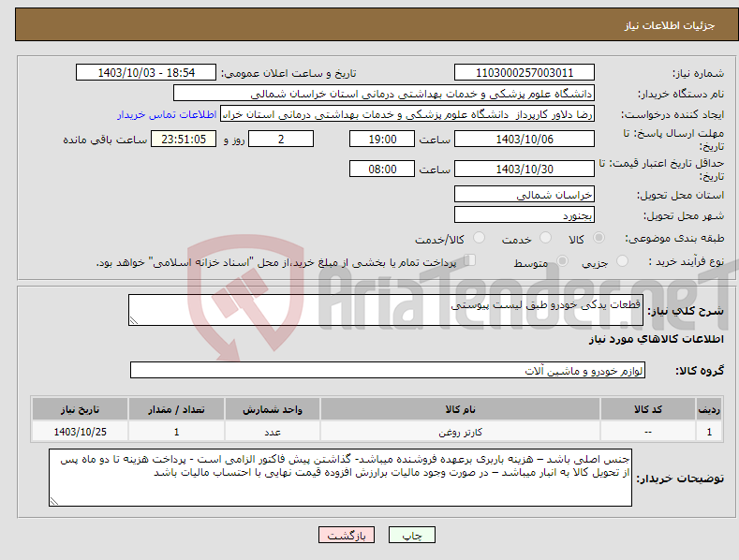Click the شرح کلی نیاز text area
This screenshot has width=739, height=560.
tap(386, 310)
